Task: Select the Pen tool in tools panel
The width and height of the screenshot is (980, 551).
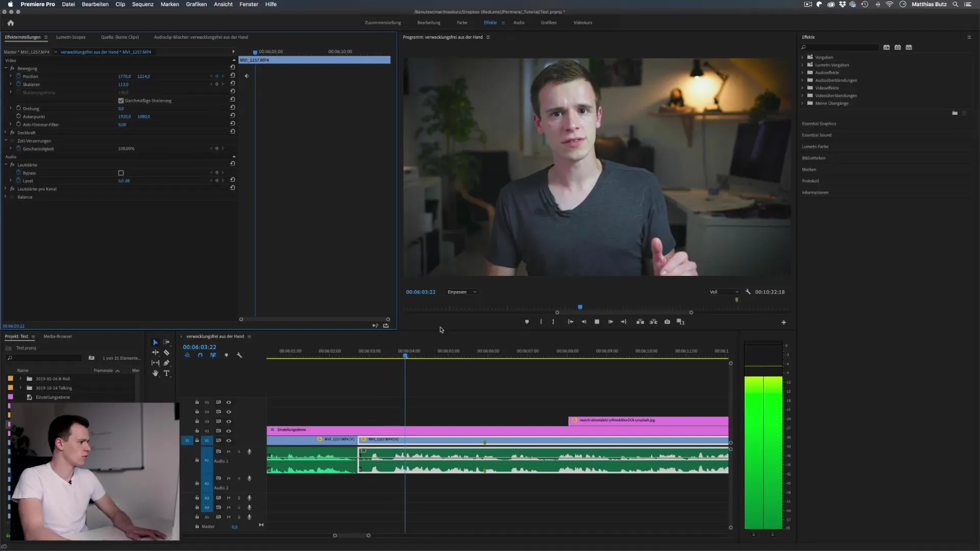Action: 166,363
